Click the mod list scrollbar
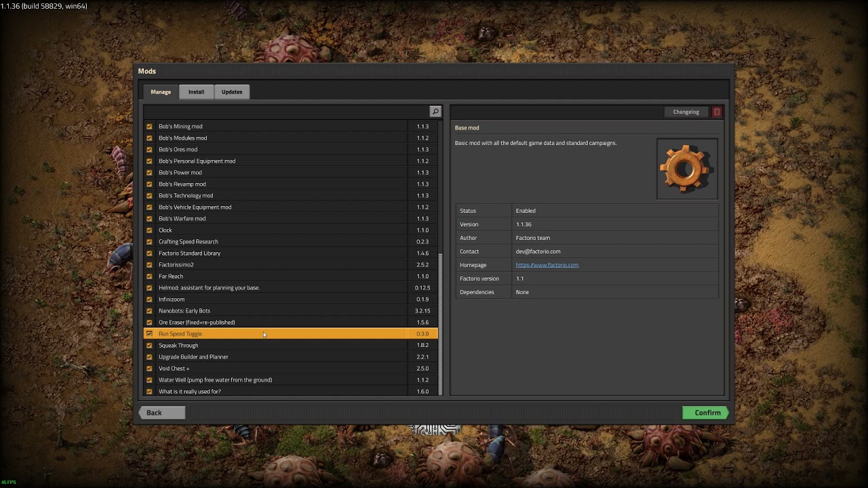 pos(441,325)
